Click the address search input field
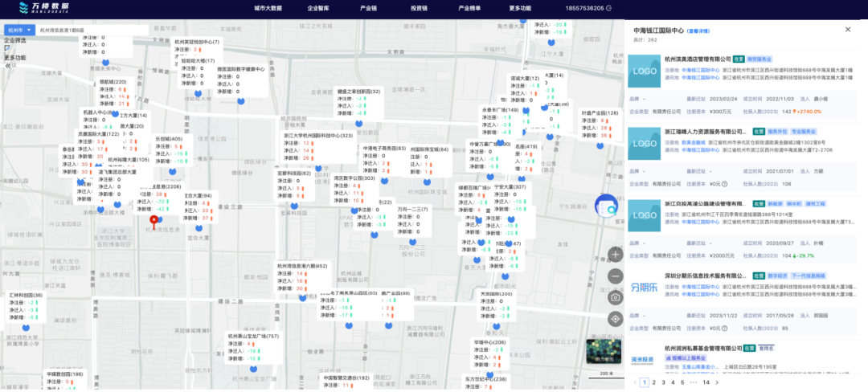The width and height of the screenshot is (868, 392). point(93,30)
